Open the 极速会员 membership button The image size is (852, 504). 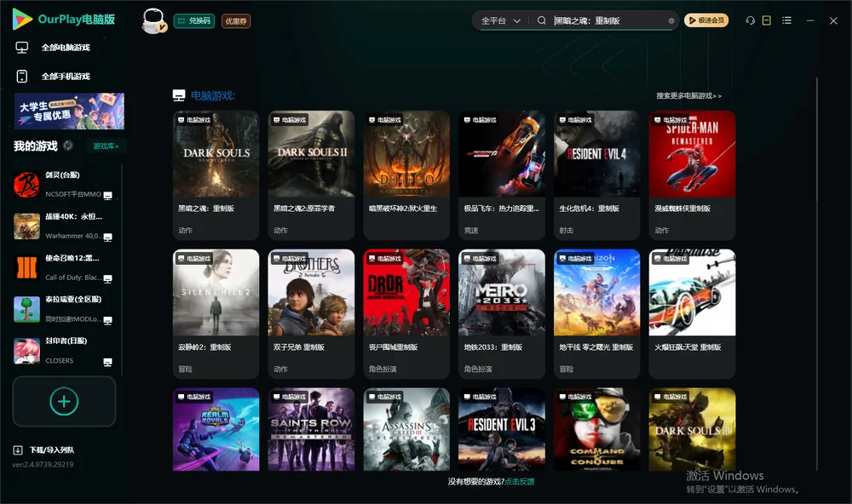(706, 20)
